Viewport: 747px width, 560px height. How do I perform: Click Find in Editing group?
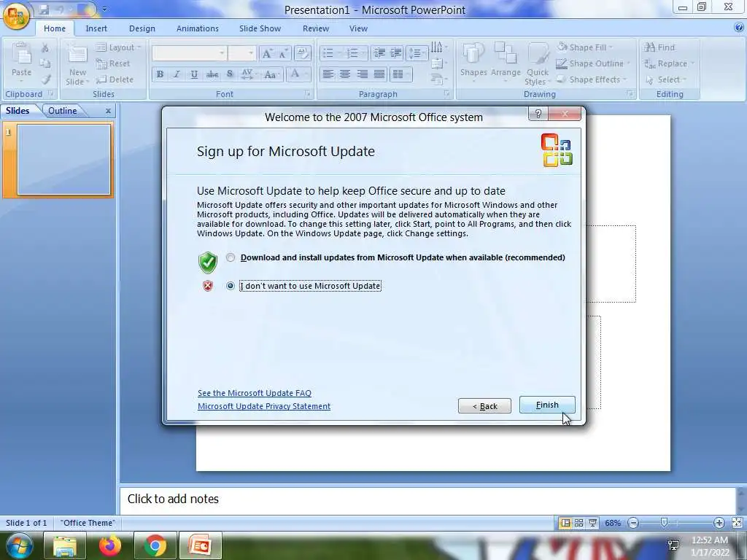[x=659, y=47]
